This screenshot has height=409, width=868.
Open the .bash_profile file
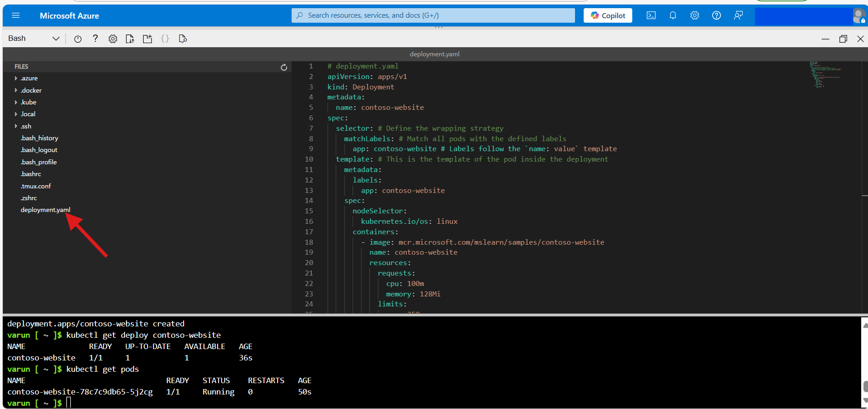[38, 162]
